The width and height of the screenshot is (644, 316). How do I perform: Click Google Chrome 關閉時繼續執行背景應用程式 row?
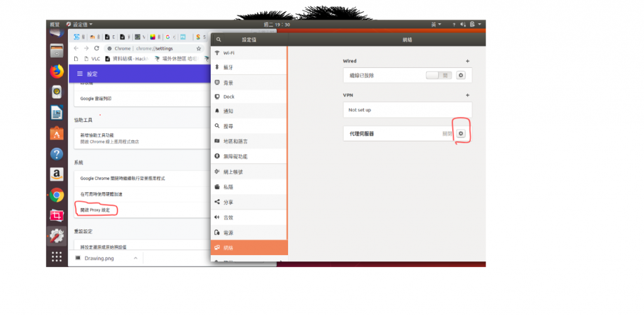142,178
